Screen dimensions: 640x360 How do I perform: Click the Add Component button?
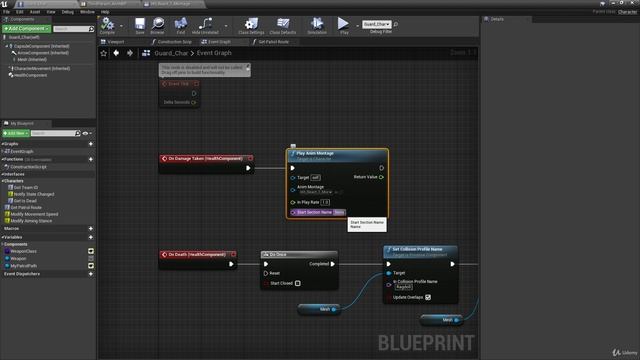pyautogui.click(x=27, y=29)
